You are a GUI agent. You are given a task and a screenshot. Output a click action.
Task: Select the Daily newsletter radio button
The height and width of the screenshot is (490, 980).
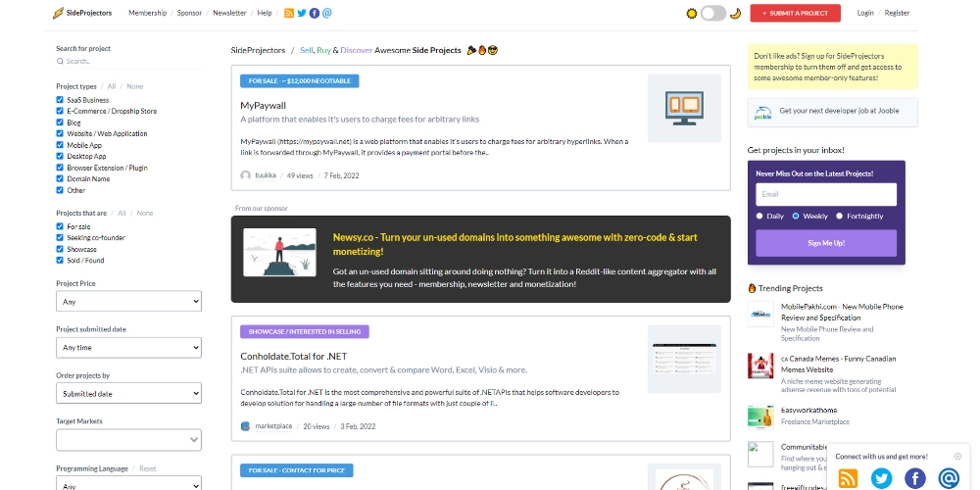tap(759, 216)
